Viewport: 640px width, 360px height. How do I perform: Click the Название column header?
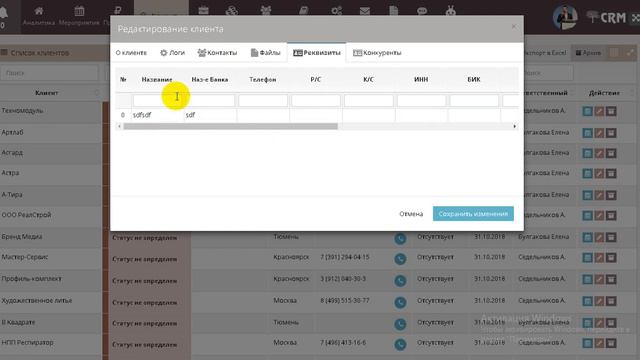click(x=157, y=80)
